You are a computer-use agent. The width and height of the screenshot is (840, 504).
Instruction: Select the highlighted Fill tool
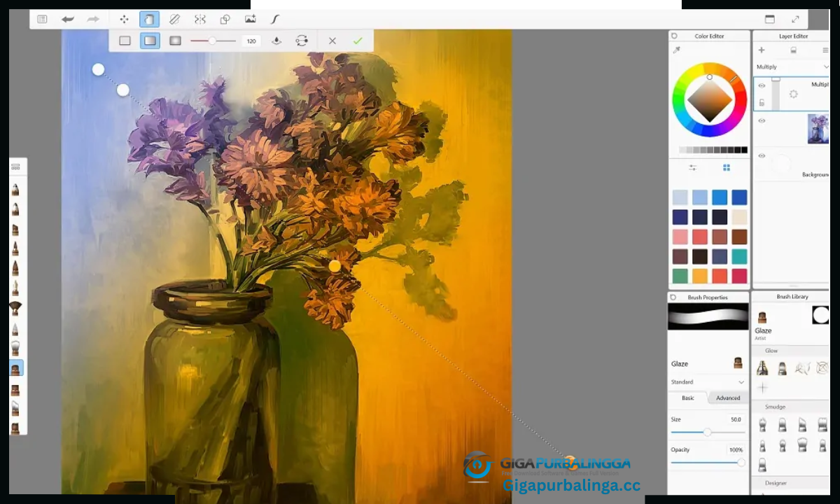tap(149, 20)
